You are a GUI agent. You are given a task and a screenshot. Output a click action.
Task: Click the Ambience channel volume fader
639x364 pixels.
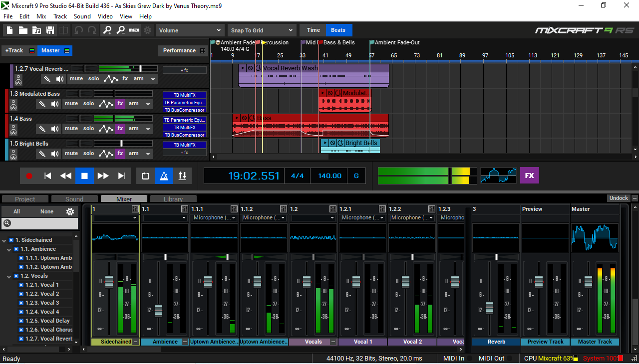tap(158, 311)
